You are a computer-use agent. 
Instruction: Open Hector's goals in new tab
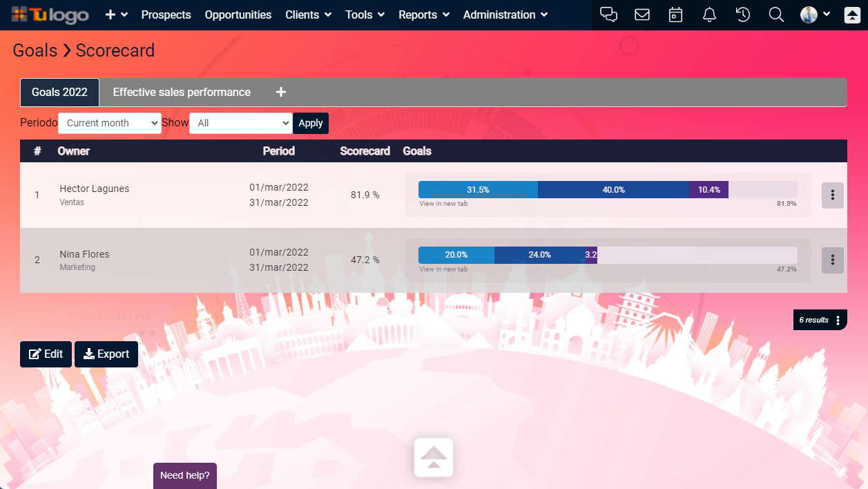(442, 204)
